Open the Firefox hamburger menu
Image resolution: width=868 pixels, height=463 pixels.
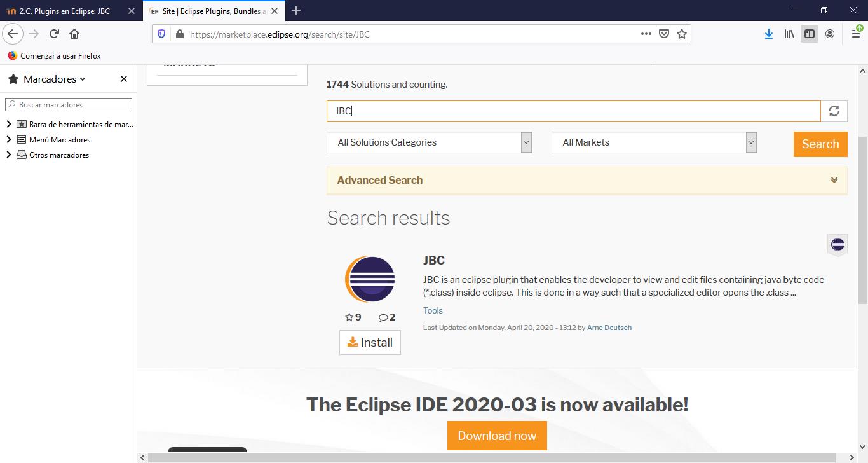pos(856,34)
